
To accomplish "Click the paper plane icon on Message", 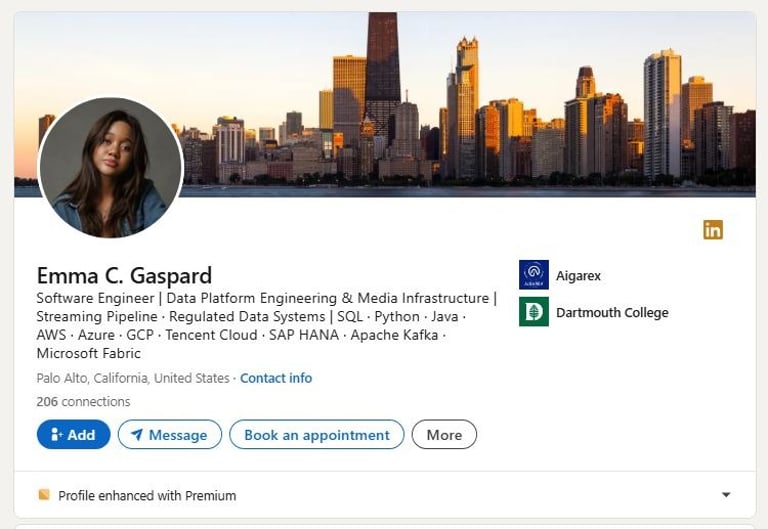I will (137, 435).
